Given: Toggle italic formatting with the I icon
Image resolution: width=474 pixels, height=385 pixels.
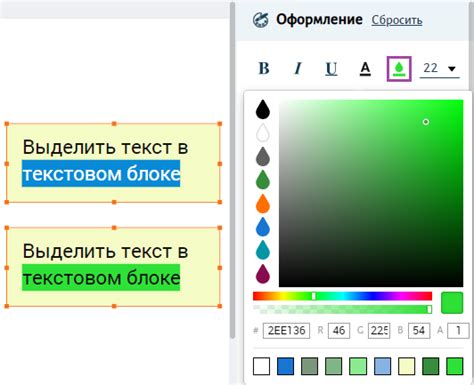Looking at the screenshot, I should [x=298, y=68].
